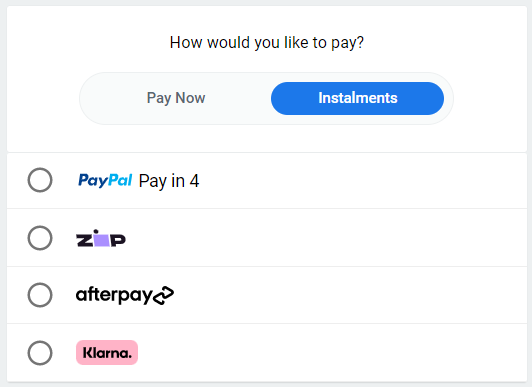Click the pink Klarna badge
The width and height of the screenshot is (532, 387).
[x=107, y=353]
